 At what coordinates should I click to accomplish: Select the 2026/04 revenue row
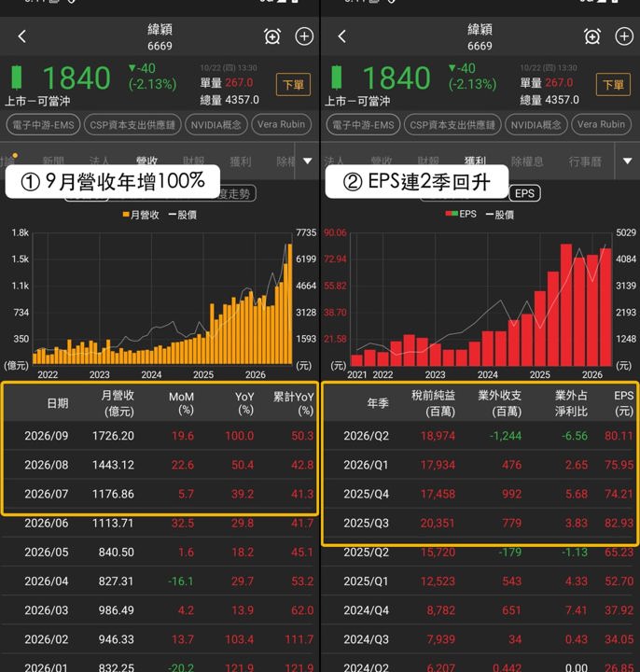click(x=160, y=581)
